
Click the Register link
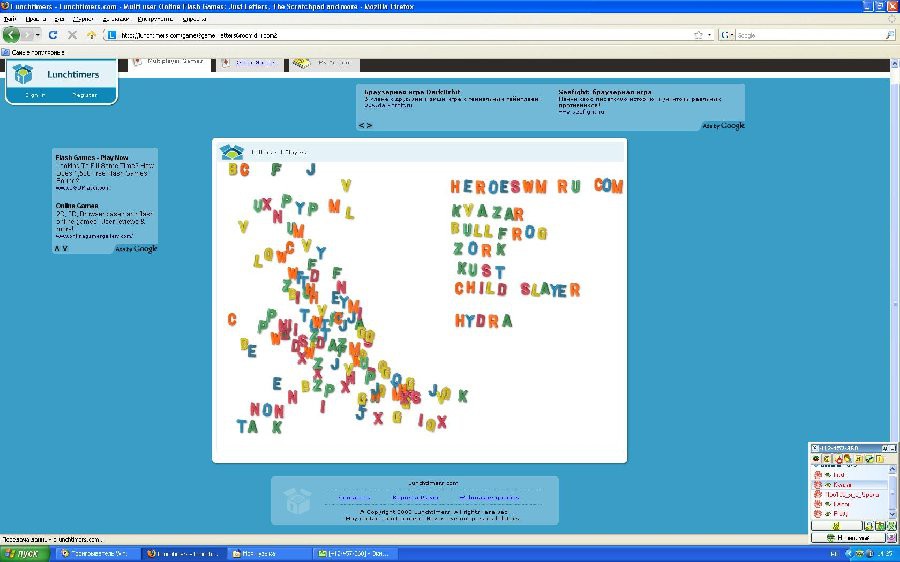click(x=85, y=95)
